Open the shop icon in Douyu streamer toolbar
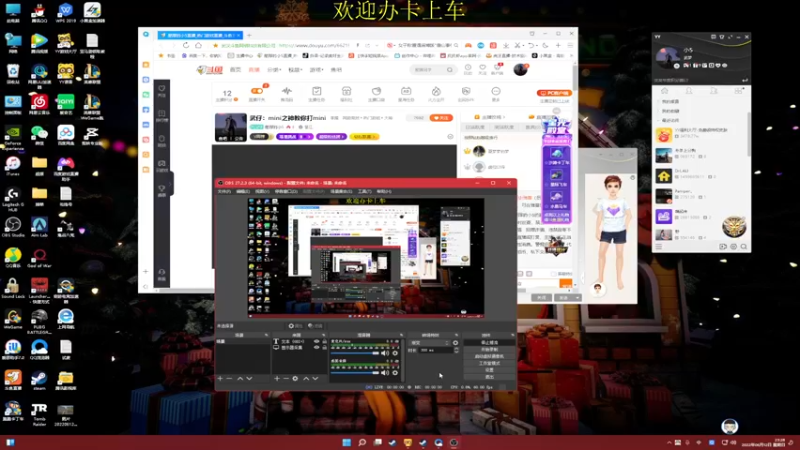This screenshot has height=450, width=800. click(346, 93)
